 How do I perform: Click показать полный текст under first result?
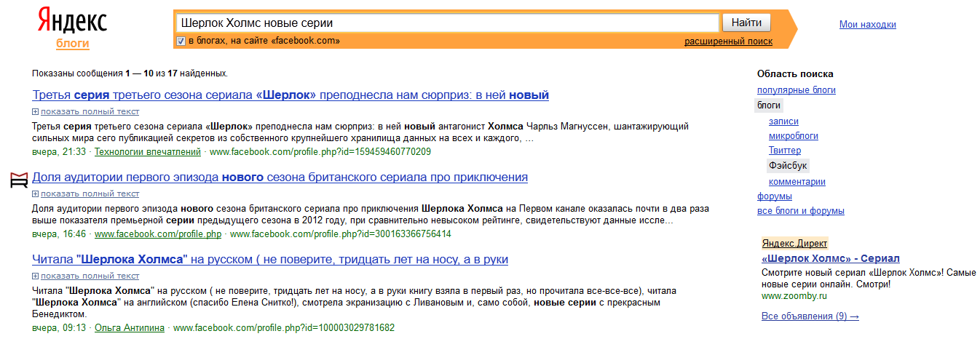[90, 112]
